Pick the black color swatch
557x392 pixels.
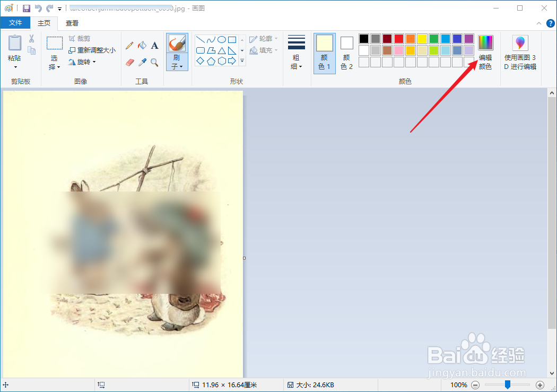pos(364,38)
